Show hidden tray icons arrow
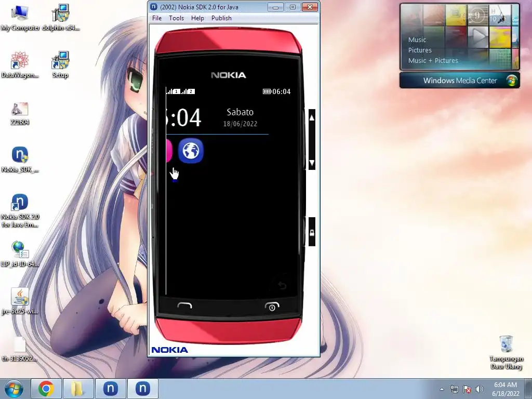The height and width of the screenshot is (399, 532). pyautogui.click(x=442, y=389)
